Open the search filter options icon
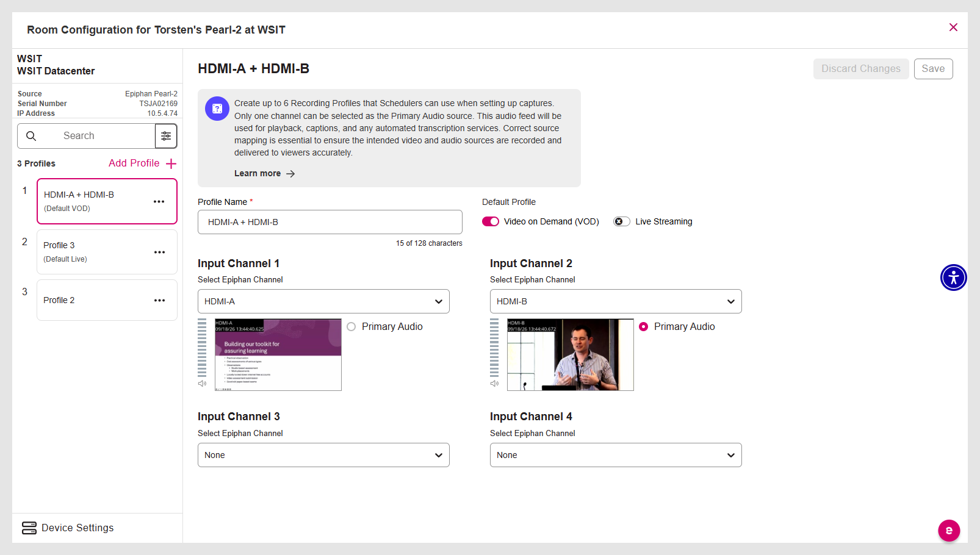980x555 pixels. tap(166, 136)
